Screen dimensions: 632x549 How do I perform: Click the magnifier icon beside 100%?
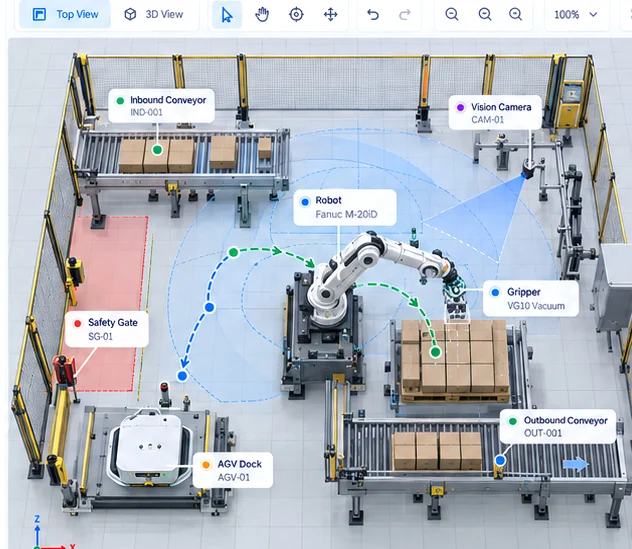516,15
